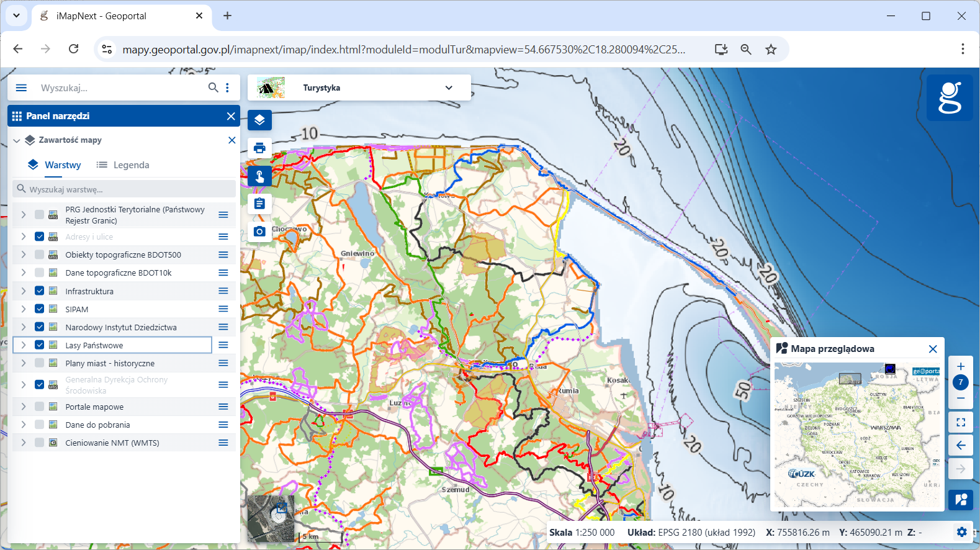Image resolution: width=980 pixels, height=550 pixels.
Task: Expand the Narodowy Instytut Dziedzictwa group
Action: (24, 327)
